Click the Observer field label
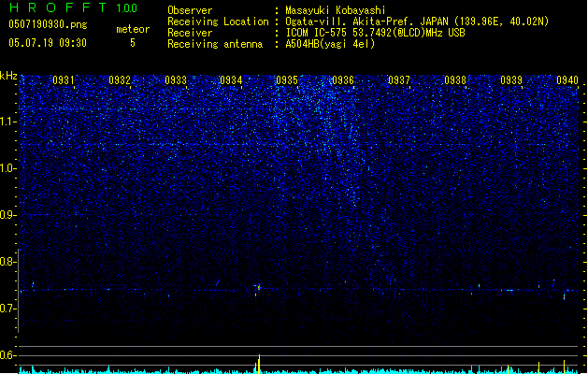The image size is (588, 374). 190,10
